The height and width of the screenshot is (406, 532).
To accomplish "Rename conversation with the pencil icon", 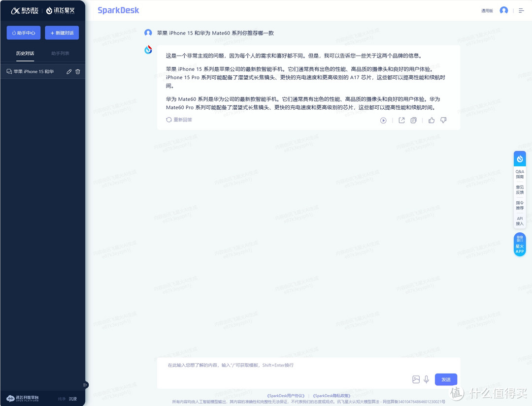I will [x=69, y=71].
